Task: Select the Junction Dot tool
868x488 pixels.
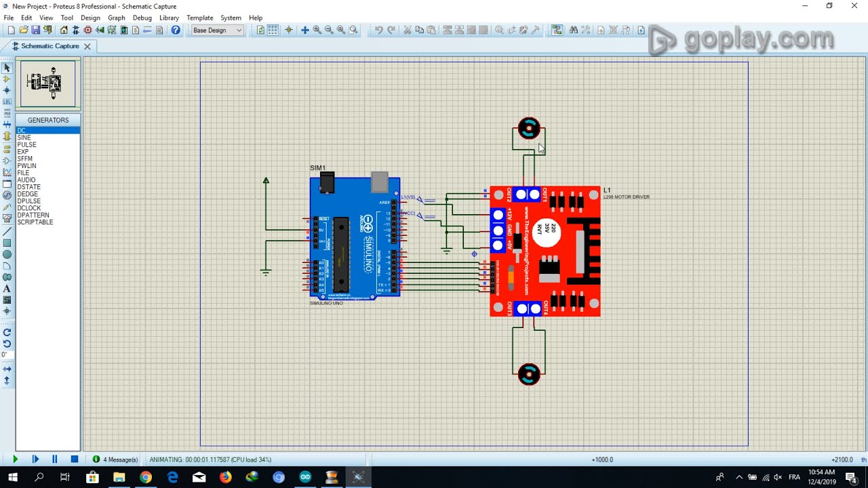Action: (7, 90)
